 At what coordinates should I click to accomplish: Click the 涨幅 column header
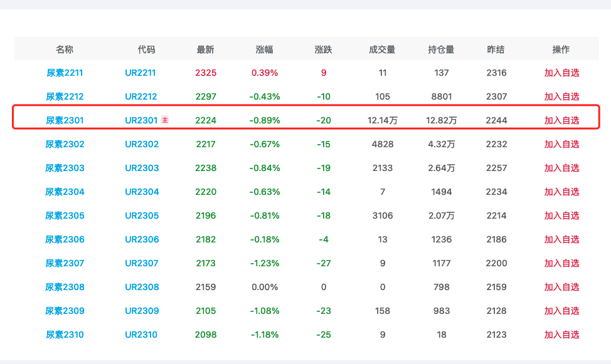click(264, 49)
